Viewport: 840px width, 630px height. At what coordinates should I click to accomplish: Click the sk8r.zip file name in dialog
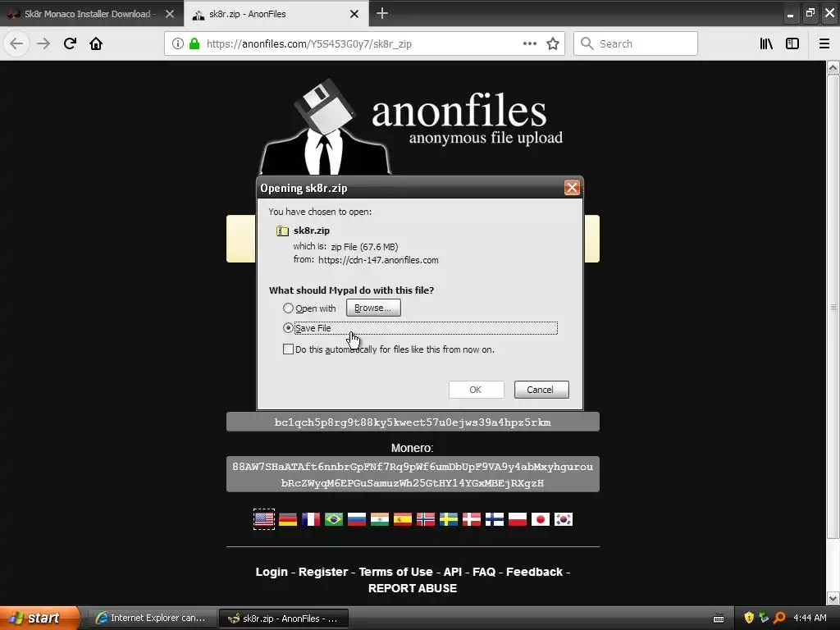311,231
